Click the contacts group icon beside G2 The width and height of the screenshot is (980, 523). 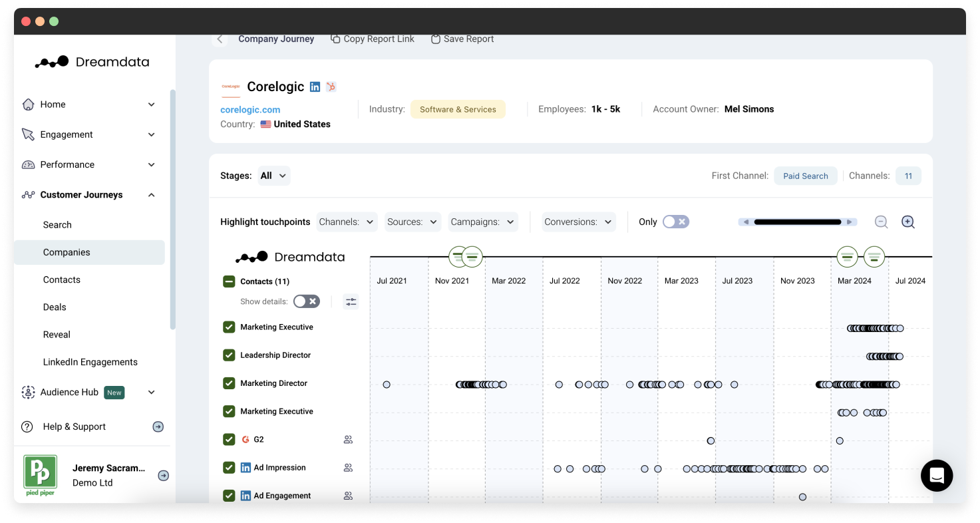coord(348,439)
